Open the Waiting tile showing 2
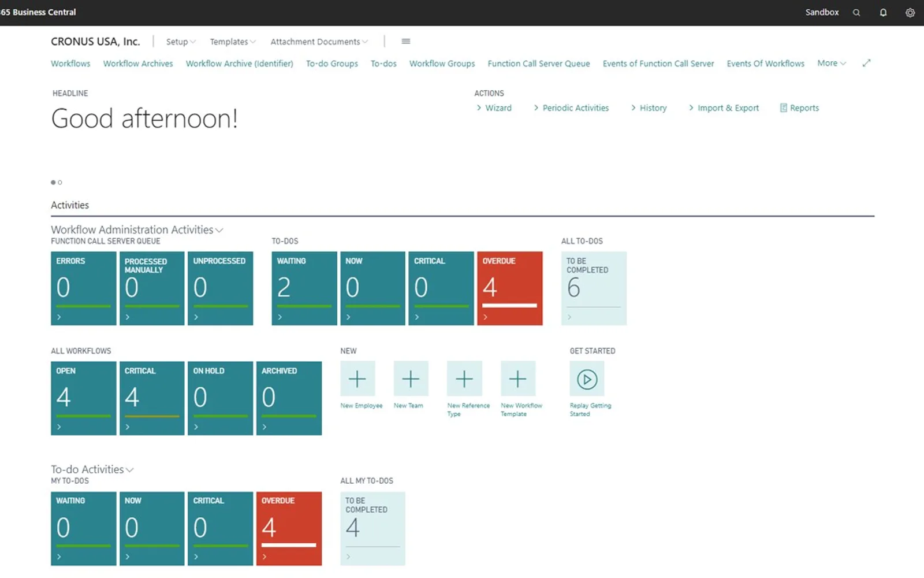Image resolution: width=924 pixels, height=578 pixels. pyautogui.click(x=304, y=288)
